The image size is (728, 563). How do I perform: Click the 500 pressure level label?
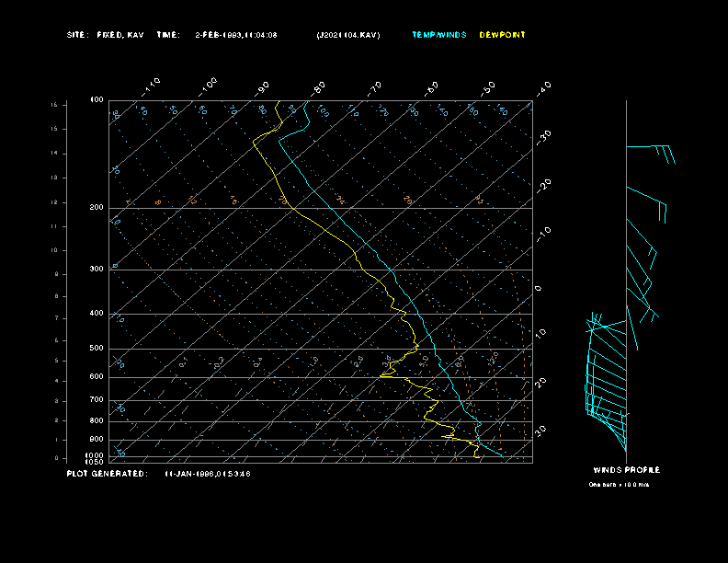tap(97, 349)
